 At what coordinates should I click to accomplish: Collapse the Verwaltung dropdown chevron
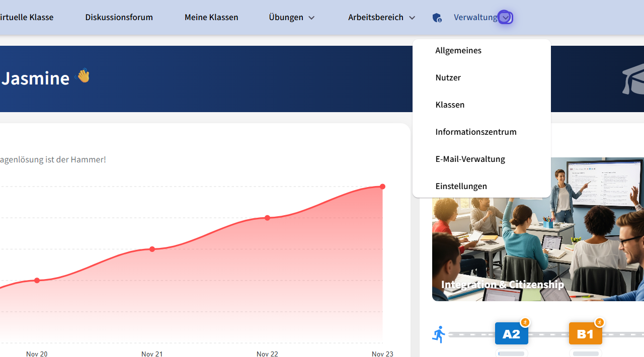point(505,18)
